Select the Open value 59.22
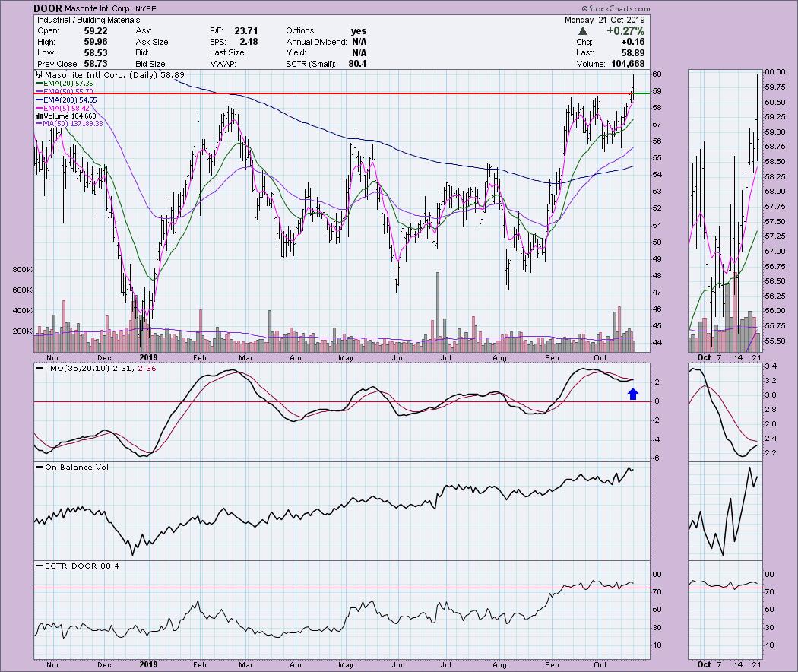Screen dimensions: 798x672 96,31
